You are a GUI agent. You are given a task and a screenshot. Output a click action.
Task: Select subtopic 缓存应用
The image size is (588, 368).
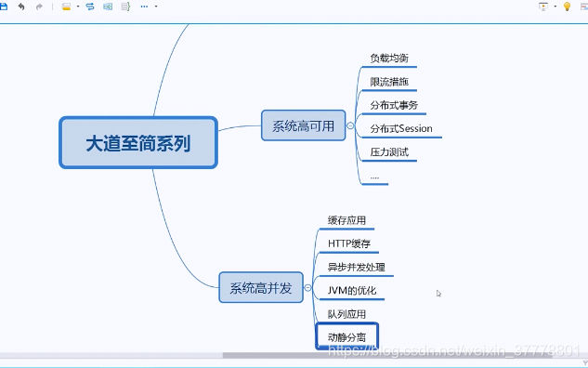[x=346, y=220]
